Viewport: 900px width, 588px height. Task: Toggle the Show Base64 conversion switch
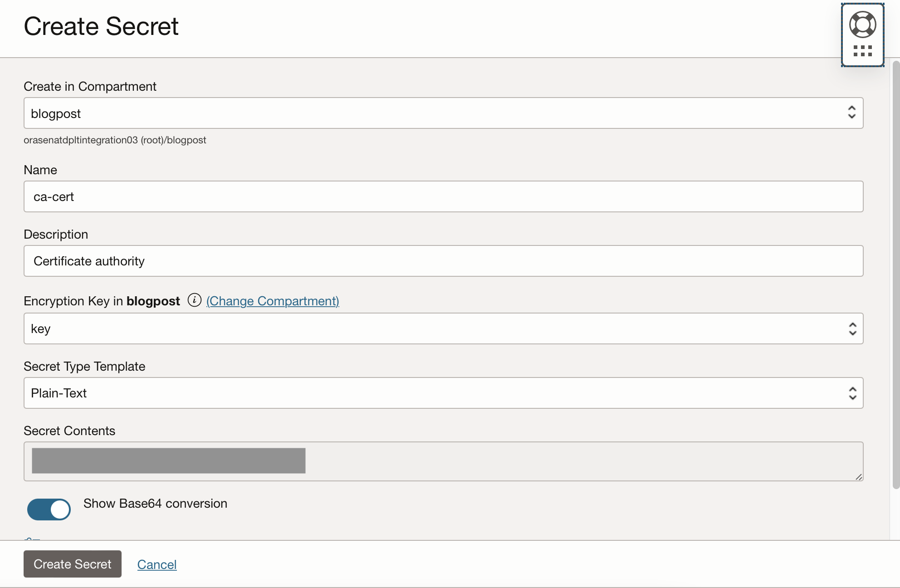coord(49,509)
